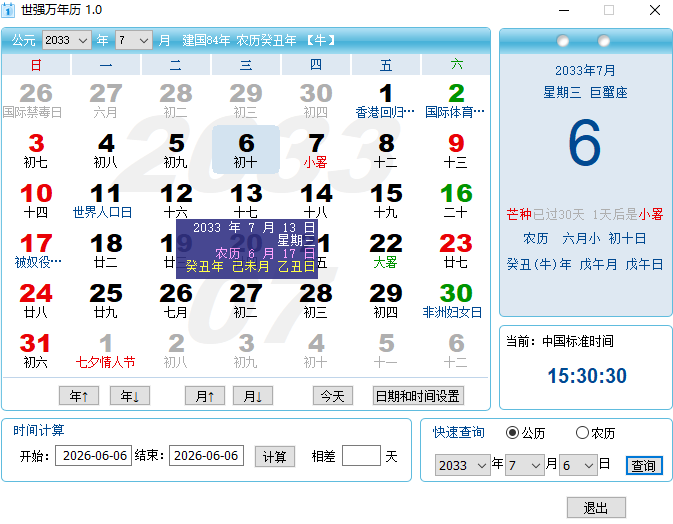Select July 2 国际体育 date cell

455,100
